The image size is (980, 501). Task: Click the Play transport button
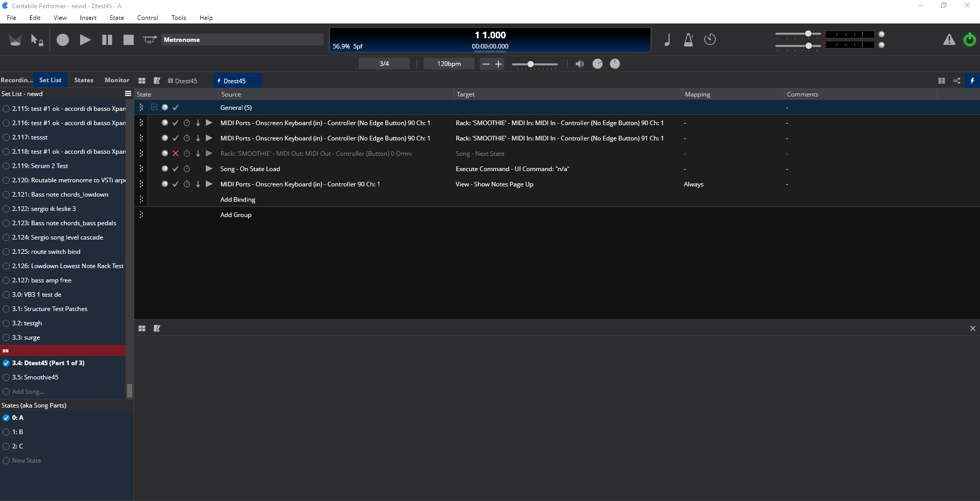coord(85,40)
